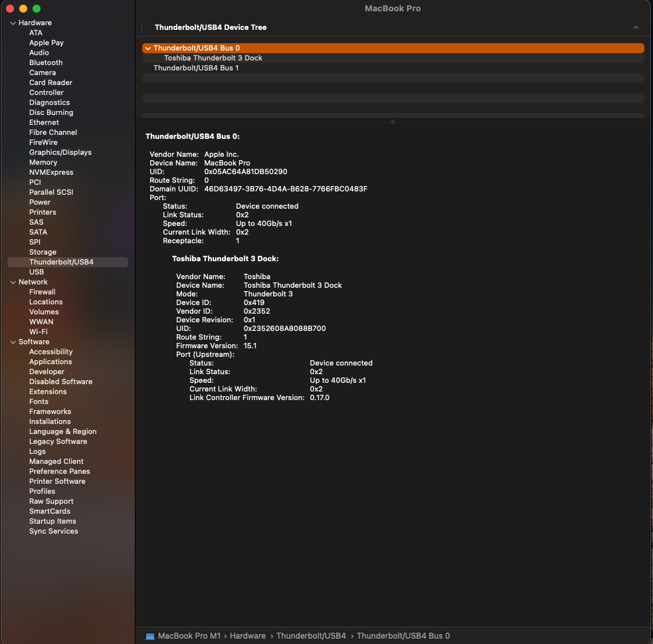
Task: Open Wi-Fi network information
Action: point(39,332)
